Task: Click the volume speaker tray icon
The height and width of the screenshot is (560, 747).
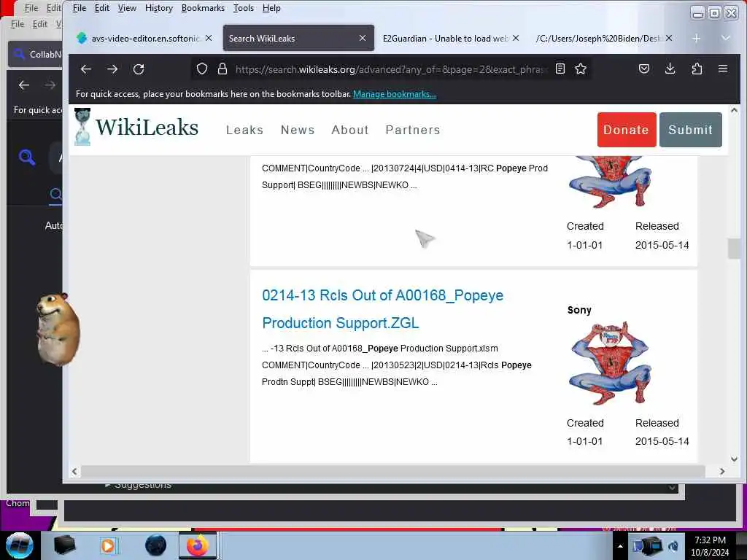Action: point(673,546)
